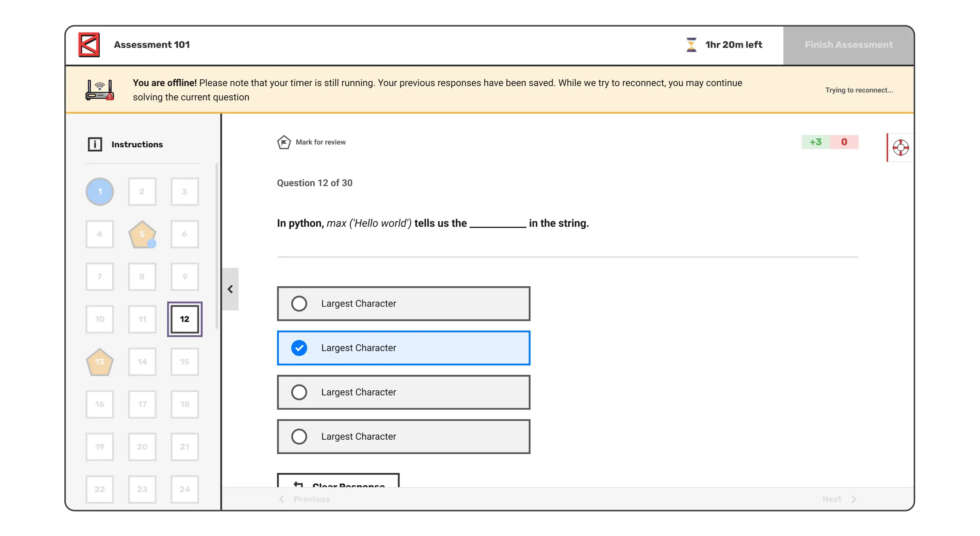Go to flagged question 13 pentagon

click(100, 362)
